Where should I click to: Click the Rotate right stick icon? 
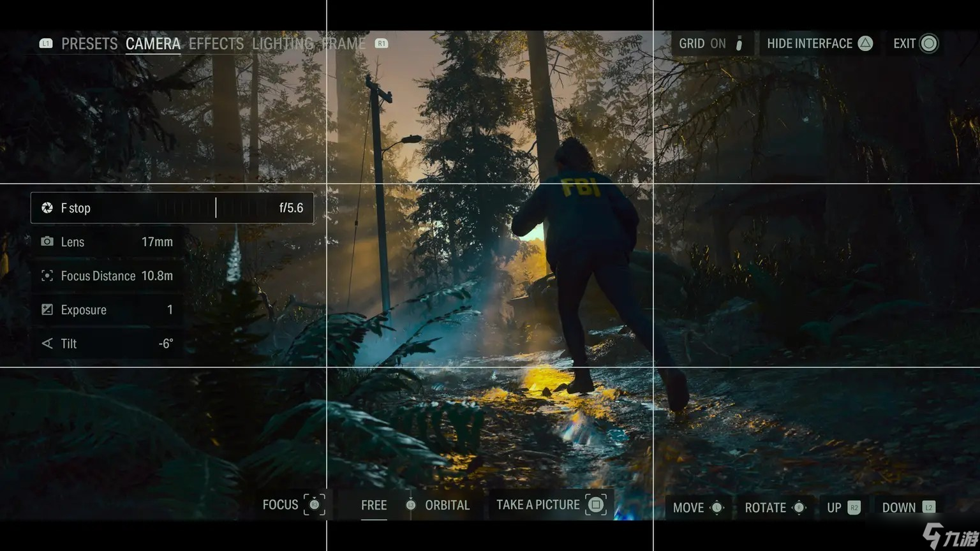799,508
